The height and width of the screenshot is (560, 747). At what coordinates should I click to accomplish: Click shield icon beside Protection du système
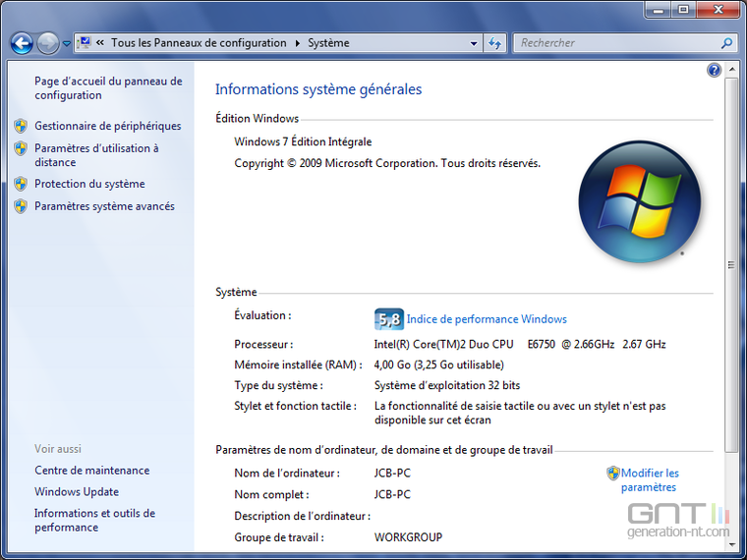click(x=21, y=184)
